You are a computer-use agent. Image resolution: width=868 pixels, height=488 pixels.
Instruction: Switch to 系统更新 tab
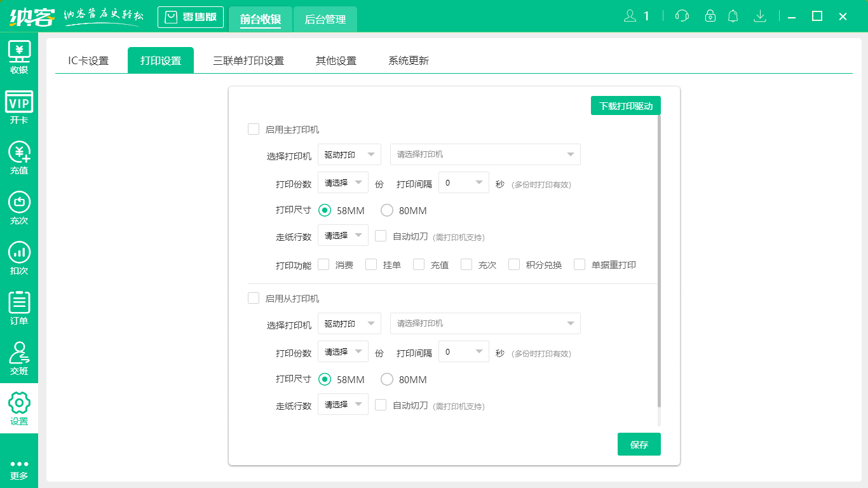point(409,61)
